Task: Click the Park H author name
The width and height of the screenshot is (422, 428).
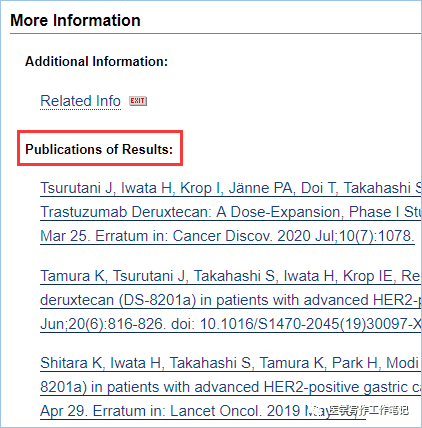Action: (x=355, y=363)
